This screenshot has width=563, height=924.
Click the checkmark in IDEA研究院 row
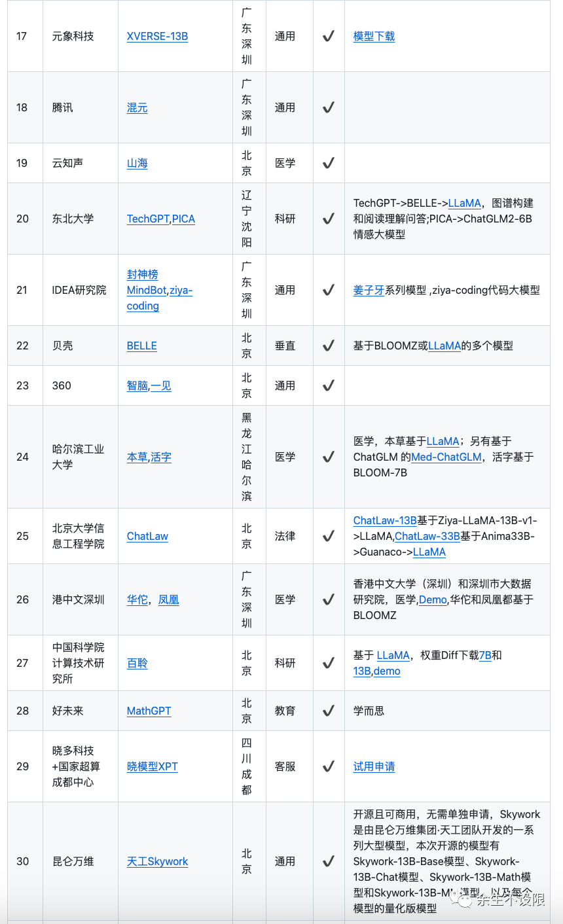(x=329, y=290)
